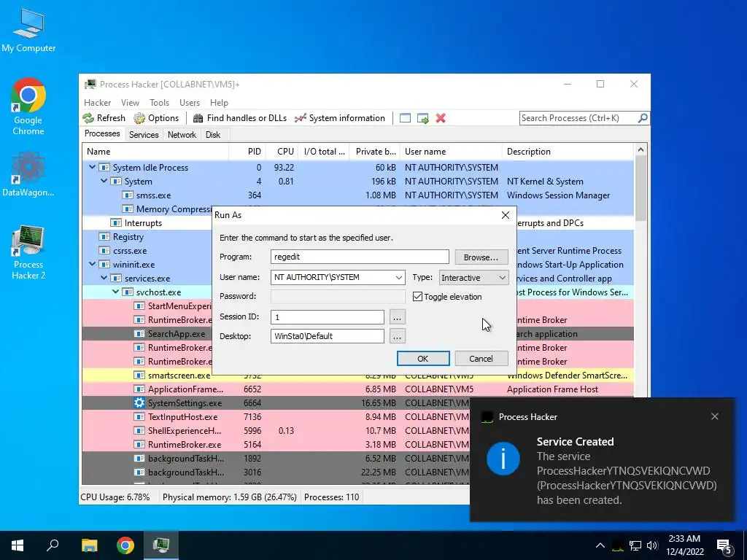Select the smartscreen.exe process row
This screenshot has height=560, width=747.
point(357,376)
